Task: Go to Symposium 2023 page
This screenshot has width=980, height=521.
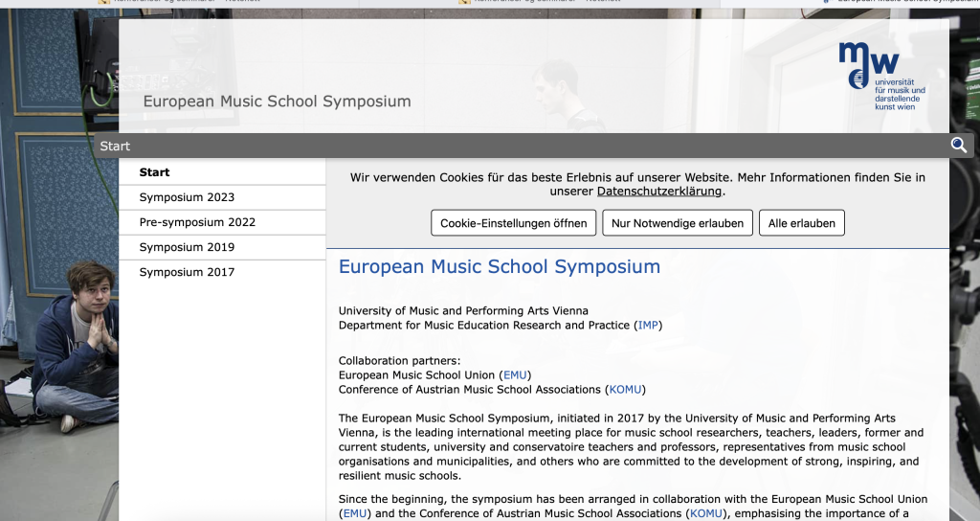Action: (x=187, y=197)
